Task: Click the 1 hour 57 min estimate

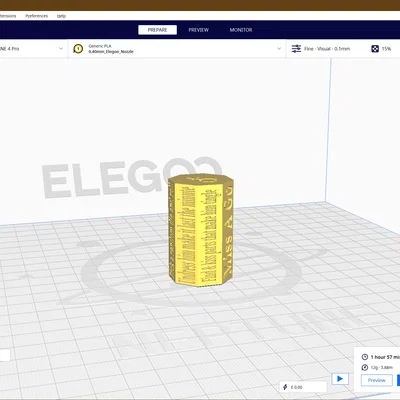Action: 385,357
